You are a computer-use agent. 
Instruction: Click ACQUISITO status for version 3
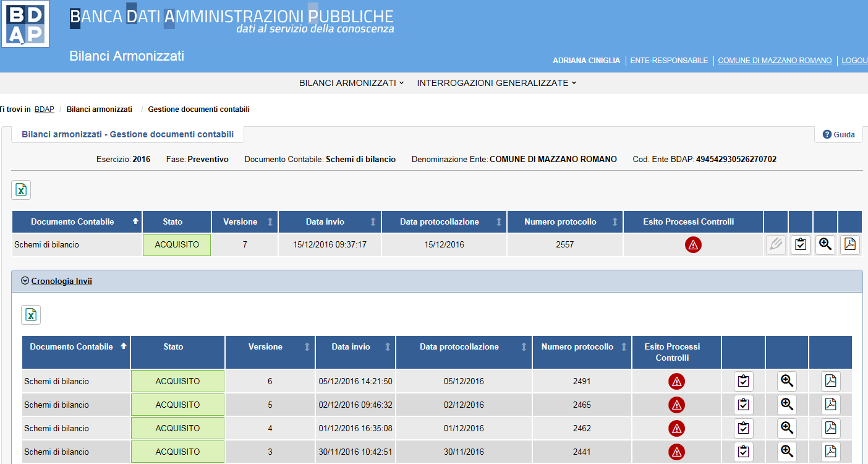[x=177, y=452]
